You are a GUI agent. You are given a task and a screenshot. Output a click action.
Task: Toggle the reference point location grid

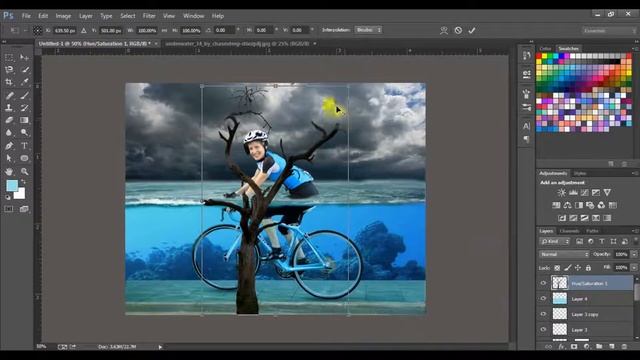click(x=38, y=30)
